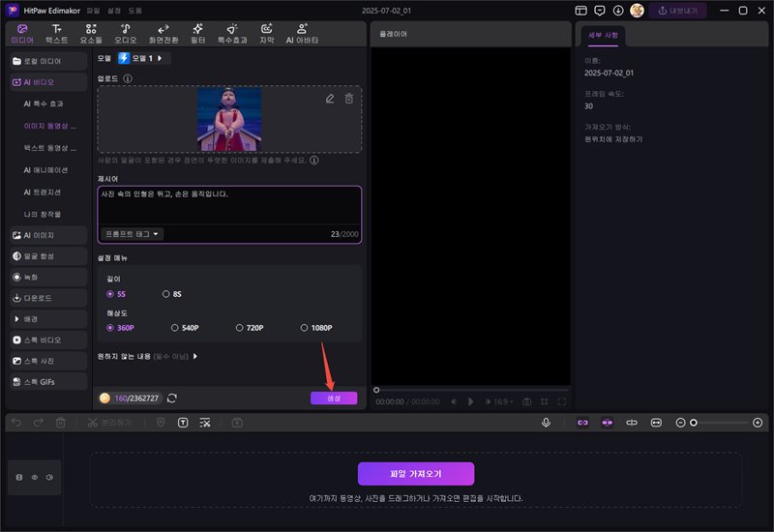Click the fullscreen icon in player
This screenshot has width=774, height=532.
pyautogui.click(x=562, y=401)
